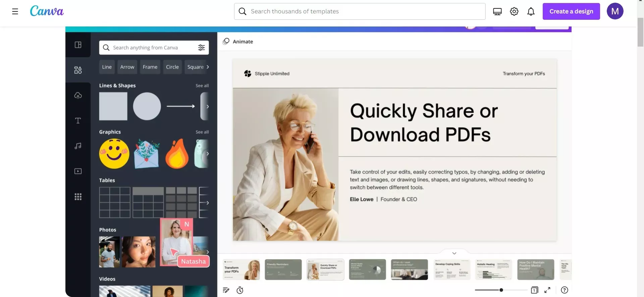
Task: Open the Notes pencil icon
Action: [226, 290]
